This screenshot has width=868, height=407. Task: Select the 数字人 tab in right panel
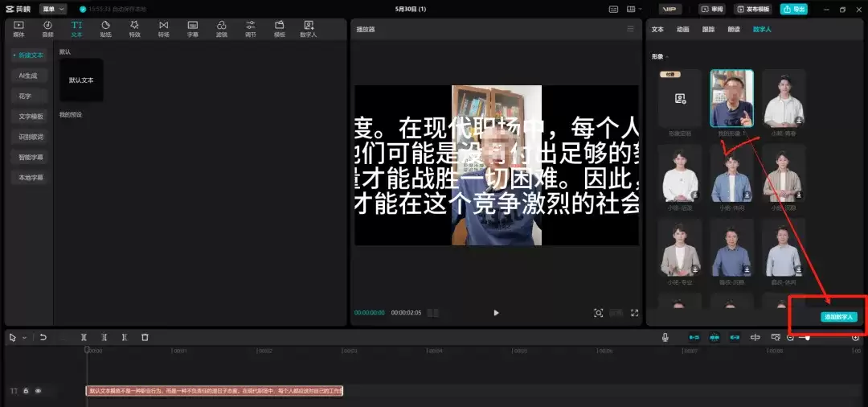coord(762,29)
